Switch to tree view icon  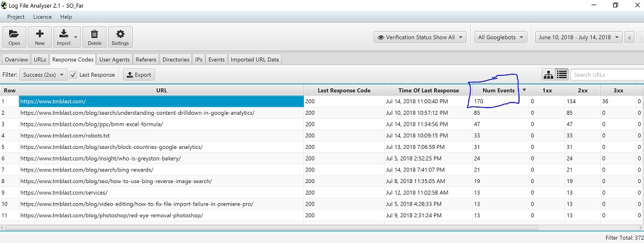point(548,75)
